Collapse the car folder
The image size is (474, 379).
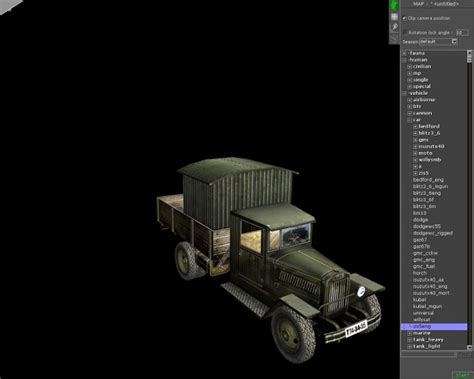[410, 120]
